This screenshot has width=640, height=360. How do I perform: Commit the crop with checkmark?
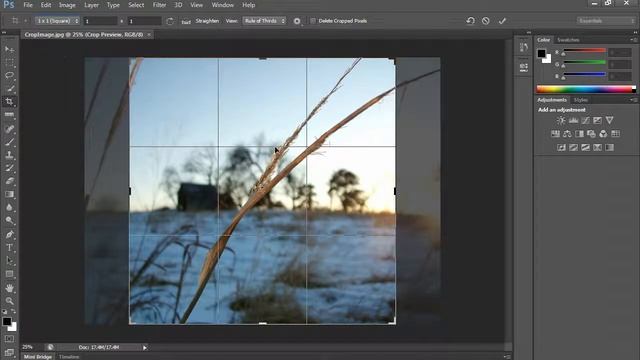[x=502, y=20]
